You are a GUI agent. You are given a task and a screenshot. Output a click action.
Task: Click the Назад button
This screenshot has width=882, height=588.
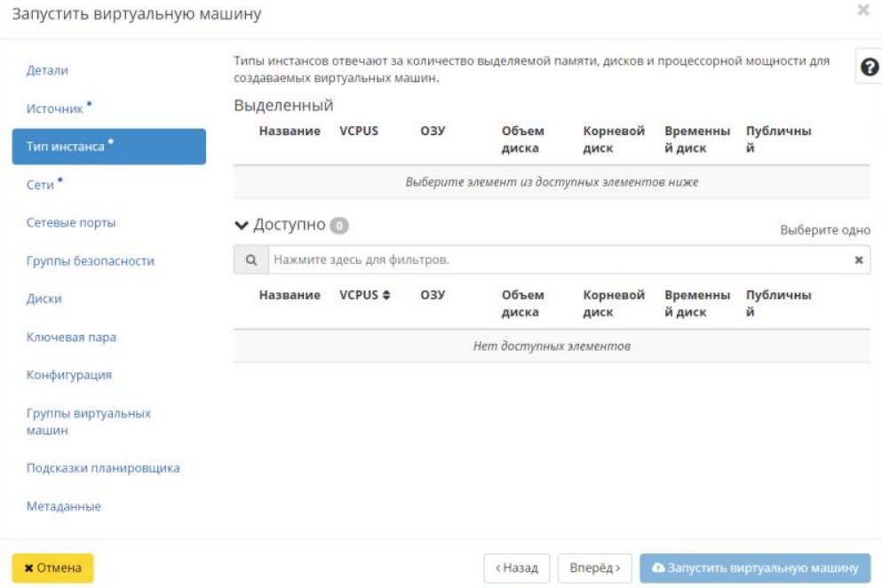point(517,568)
